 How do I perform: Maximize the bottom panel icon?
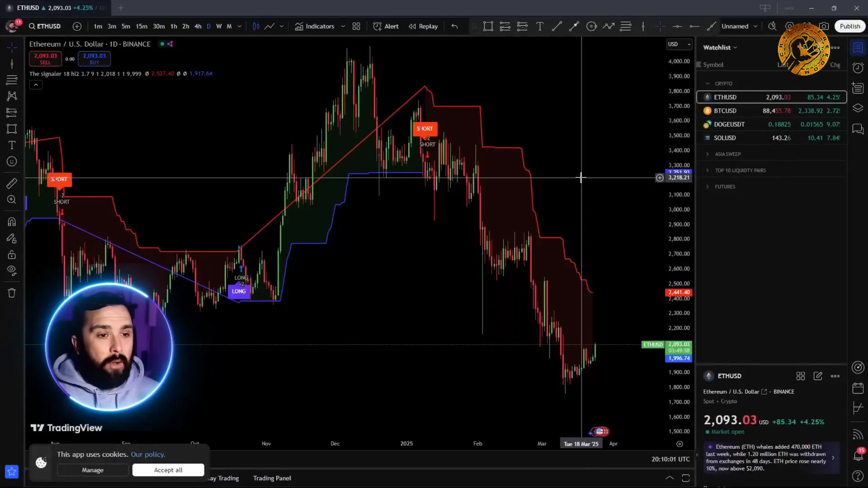pyautogui.click(x=686, y=478)
